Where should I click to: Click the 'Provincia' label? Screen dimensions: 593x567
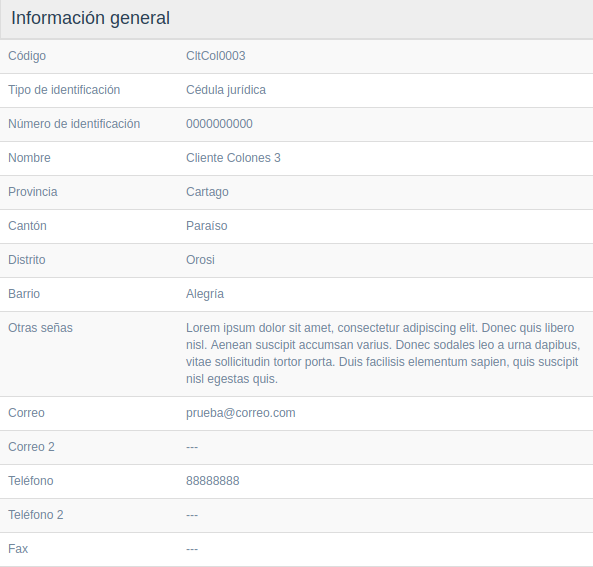pyautogui.click(x=33, y=192)
